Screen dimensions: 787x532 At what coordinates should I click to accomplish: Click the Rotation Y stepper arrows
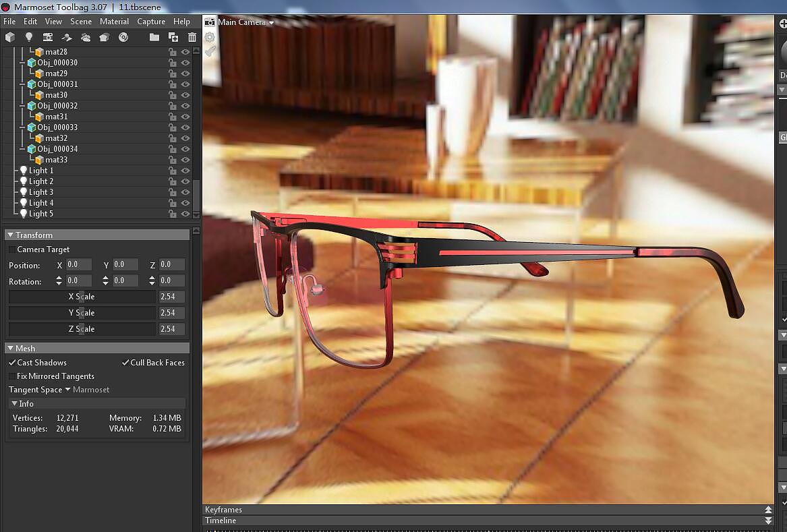pyautogui.click(x=105, y=280)
